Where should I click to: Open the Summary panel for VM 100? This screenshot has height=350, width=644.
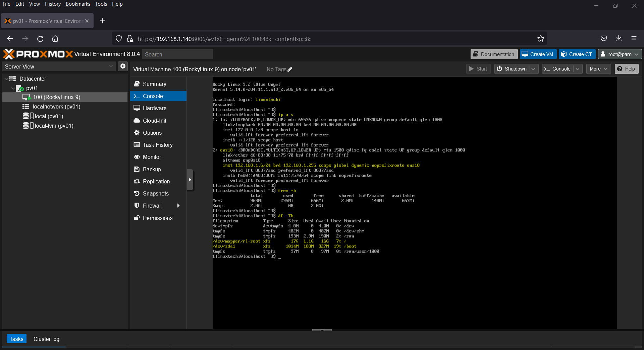(154, 84)
